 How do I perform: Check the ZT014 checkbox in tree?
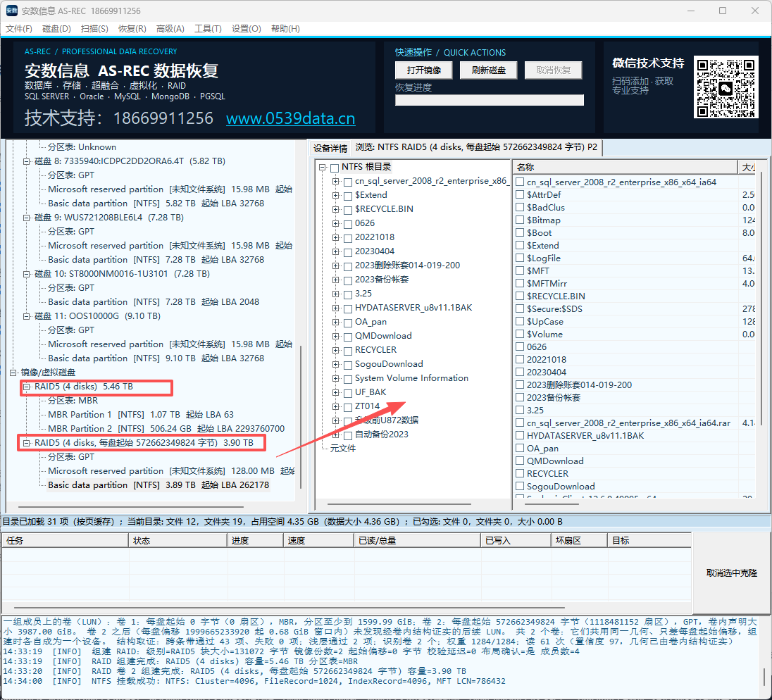tap(347, 407)
